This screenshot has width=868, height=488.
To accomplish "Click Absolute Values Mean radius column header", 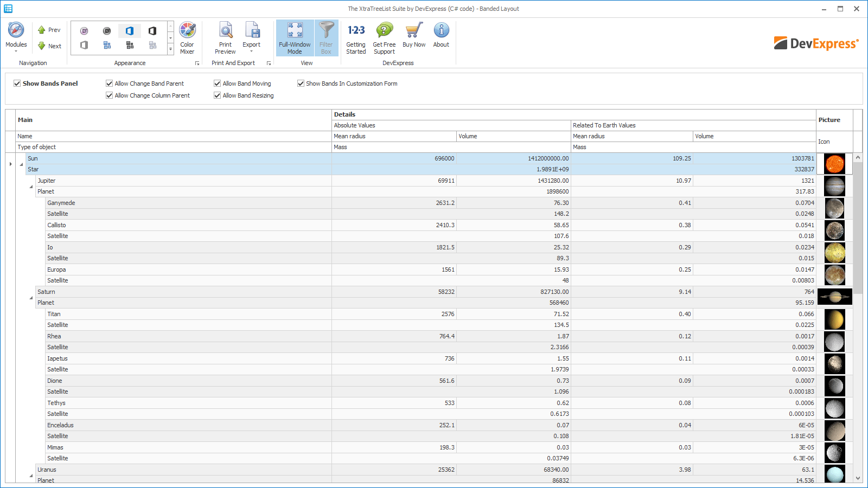I will 394,136.
